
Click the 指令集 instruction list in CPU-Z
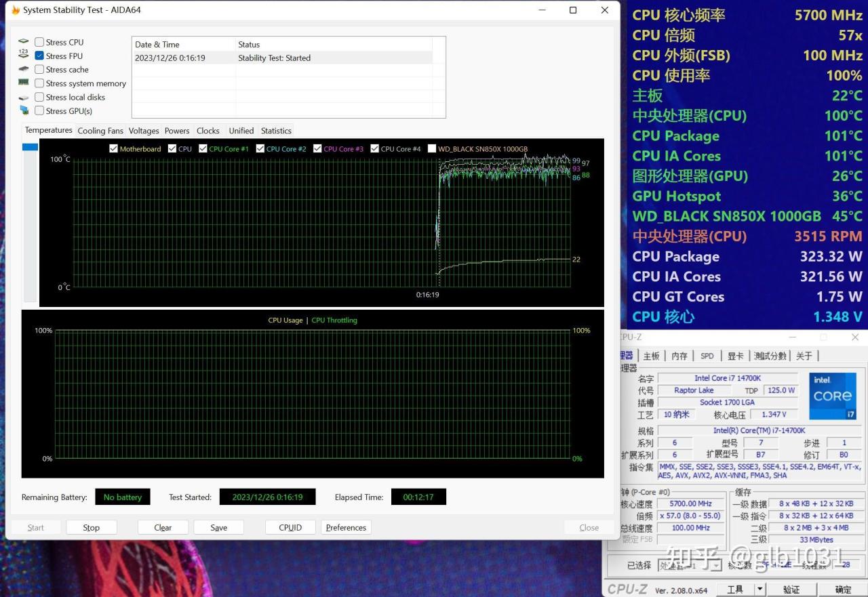pyautogui.click(x=760, y=471)
